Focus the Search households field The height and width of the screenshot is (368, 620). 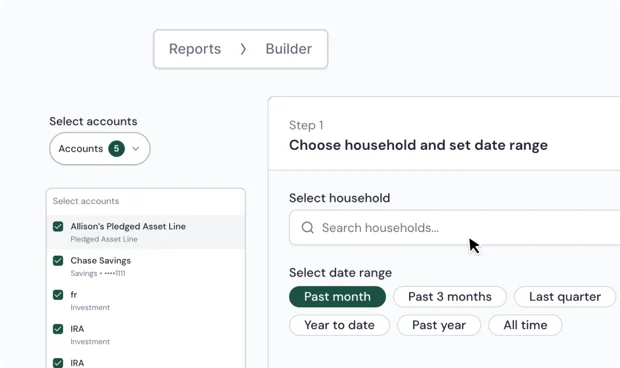pos(455,228)
